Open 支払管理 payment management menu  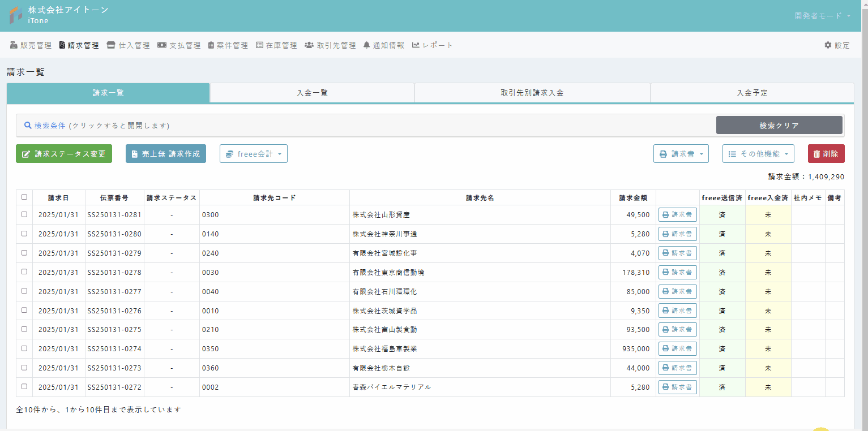(179, 45)
